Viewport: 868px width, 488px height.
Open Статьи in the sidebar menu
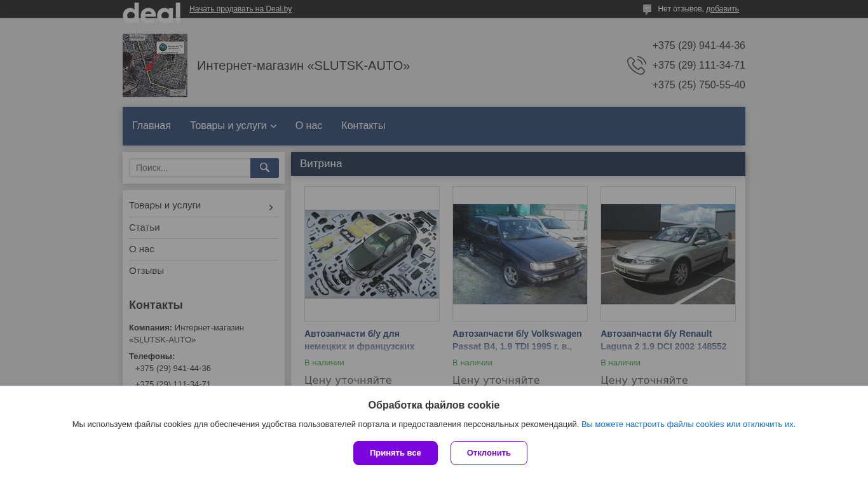(x=144, y=227)
